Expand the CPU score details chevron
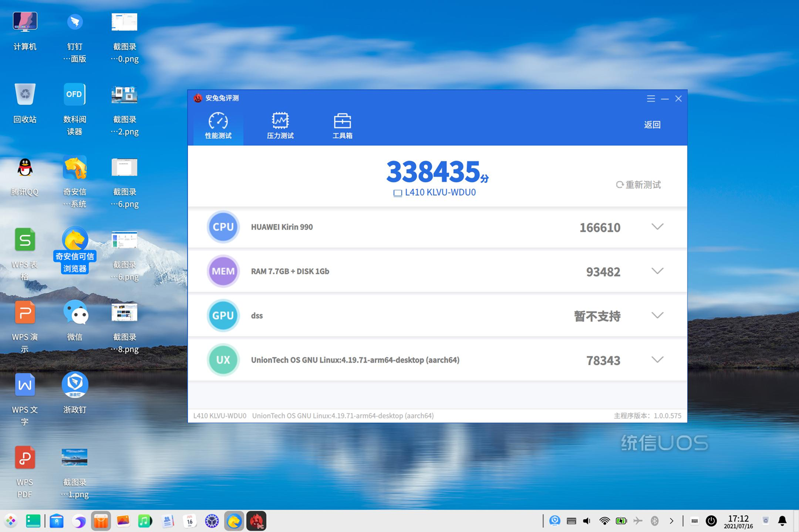This screenshot has width=799, height=532. click(x=657, y=226)
